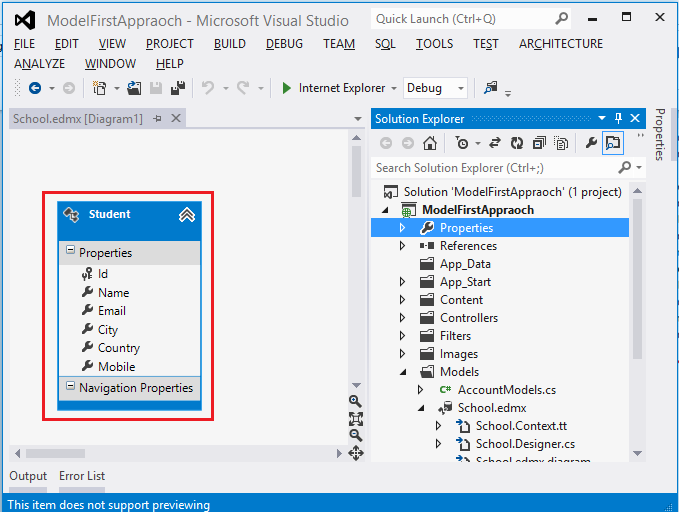Click the Quick Launch search field
679x512 pixels.
coord(462,19)
